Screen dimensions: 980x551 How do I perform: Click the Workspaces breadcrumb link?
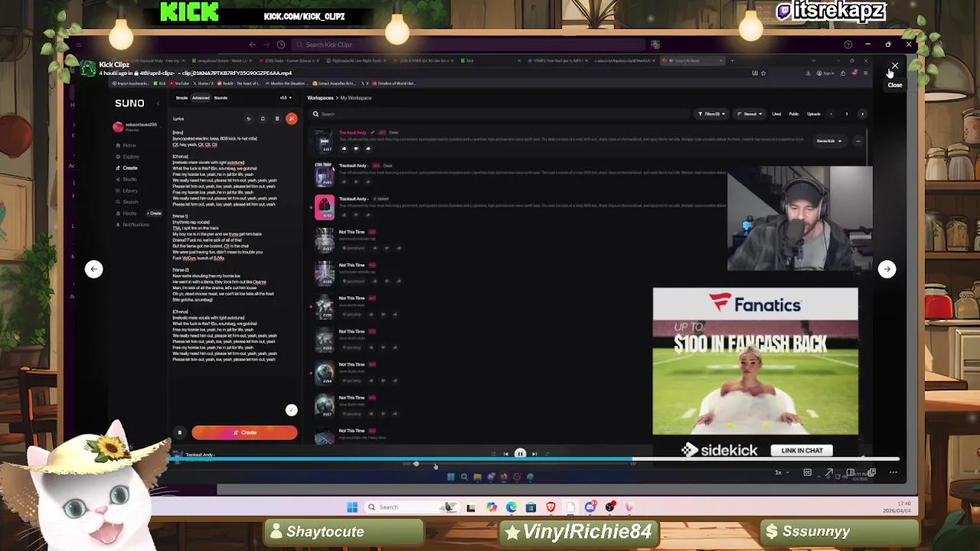point(320,98)
